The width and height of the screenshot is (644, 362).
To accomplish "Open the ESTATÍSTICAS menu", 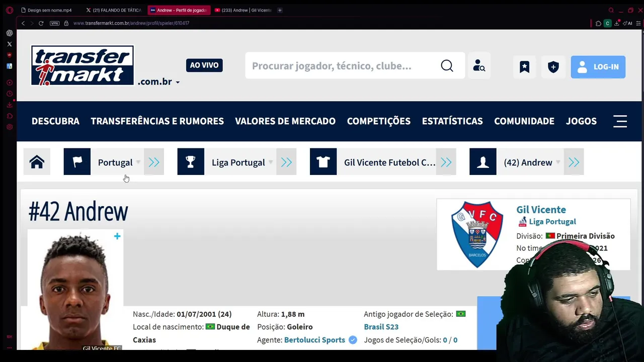I will click(452, 121).
